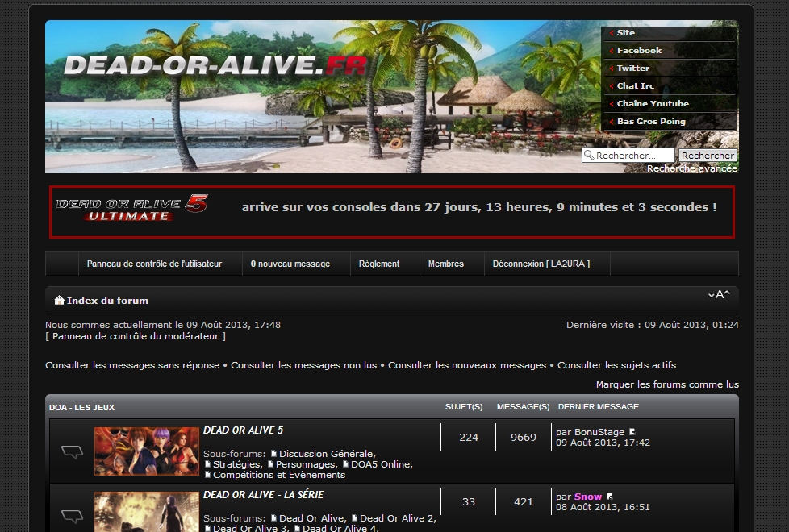Screen dimensions: 789x532
Task: Click the Dead or Alive 5 Ultimate logo
Action: coord(131,208)
